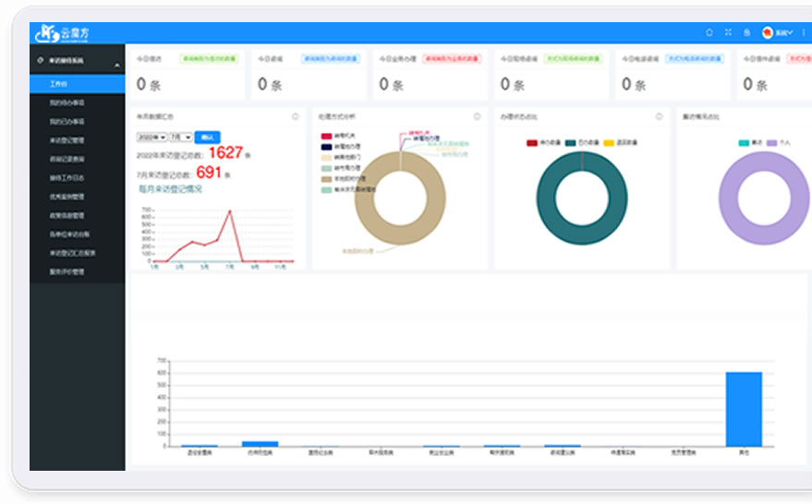Viewport: 812px width, 504px height.
Task: Click the 每月来访登记情况 link text
Action: pos(168,188)
